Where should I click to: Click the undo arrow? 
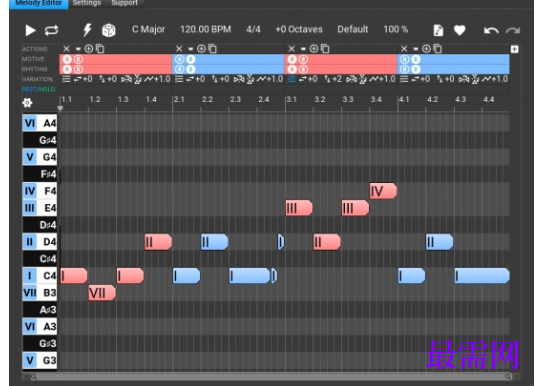tap(491, 31)
